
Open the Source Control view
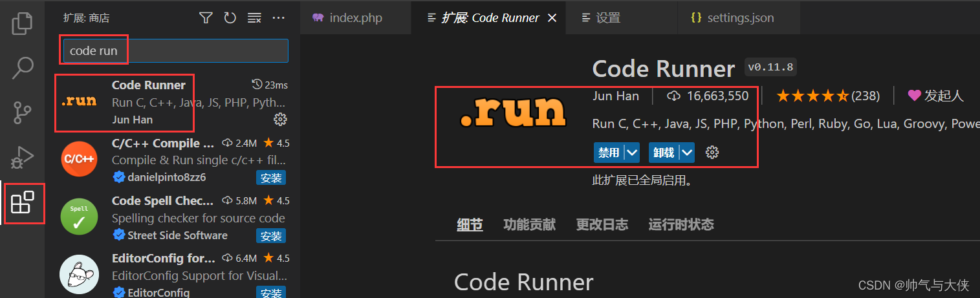point(23,112)
